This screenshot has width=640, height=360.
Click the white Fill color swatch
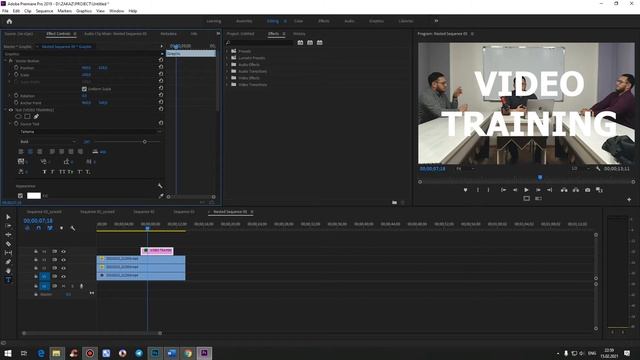point(34,196)
